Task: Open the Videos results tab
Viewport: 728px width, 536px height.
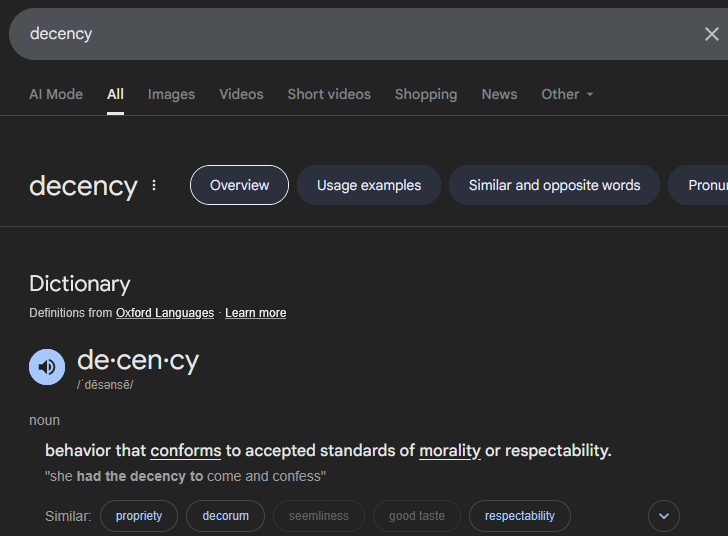Action: tap(241, 94)
